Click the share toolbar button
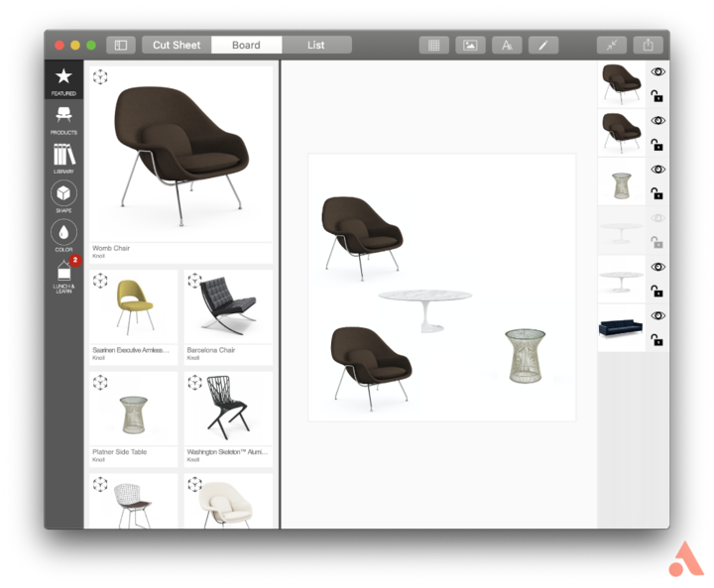714x588 pixels. click(648, 45)
